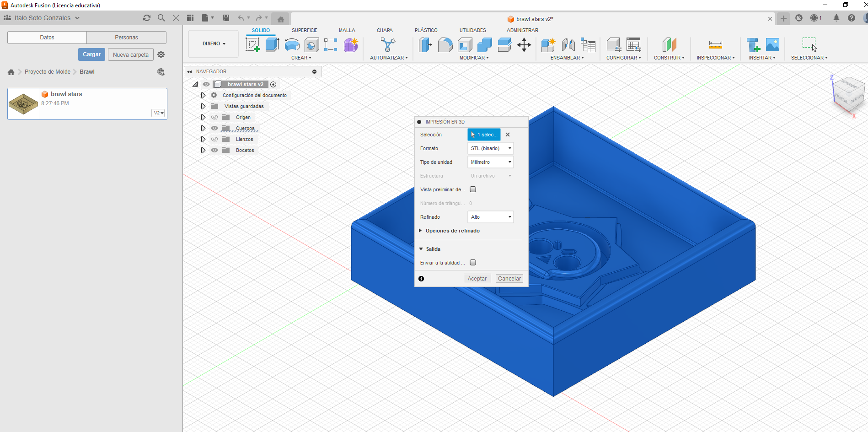Image resolution: width=868 pixels, height=432 pixels.
Task: Expand Vistas guardadas node
Action: pos(203,106)
